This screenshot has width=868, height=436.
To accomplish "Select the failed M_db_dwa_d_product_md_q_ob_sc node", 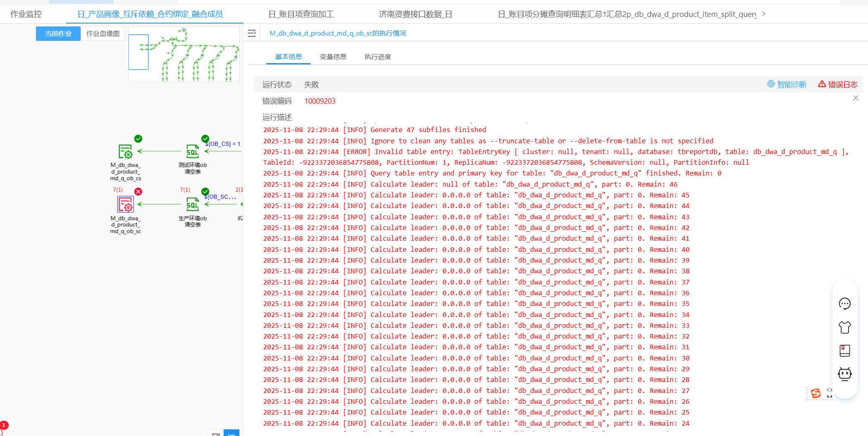I will tap(126, 204).
